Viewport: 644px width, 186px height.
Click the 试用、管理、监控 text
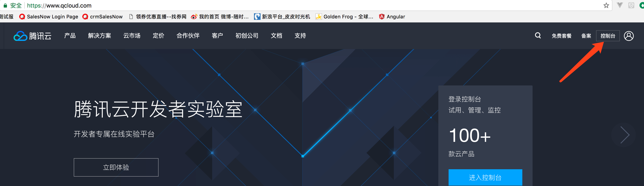click(475, 110)
